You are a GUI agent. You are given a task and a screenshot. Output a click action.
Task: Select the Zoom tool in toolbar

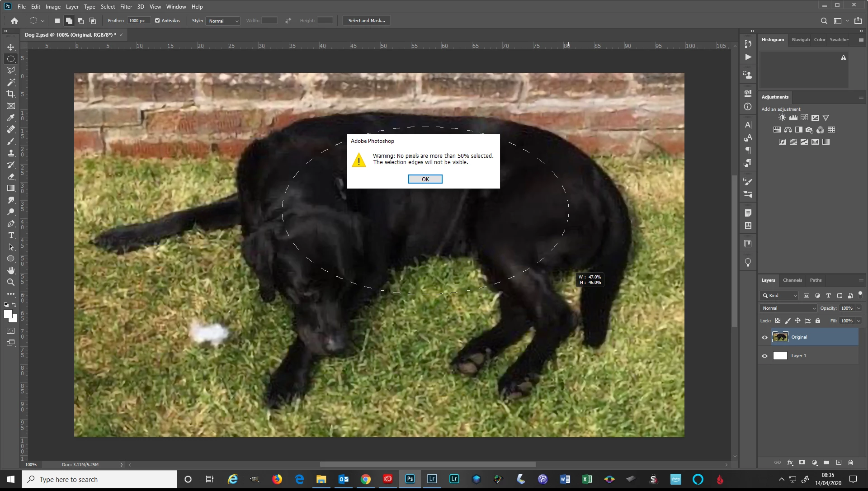coord(11,282)
